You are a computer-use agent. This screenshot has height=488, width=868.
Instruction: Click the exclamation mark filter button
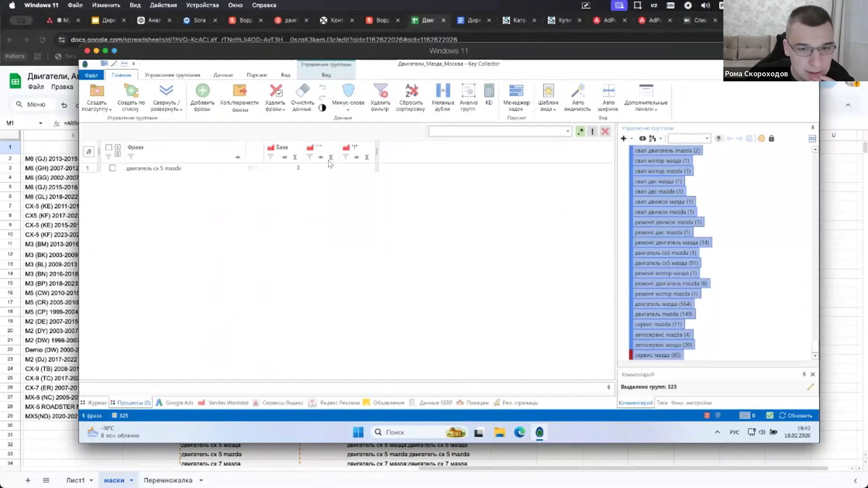[592, 131]
